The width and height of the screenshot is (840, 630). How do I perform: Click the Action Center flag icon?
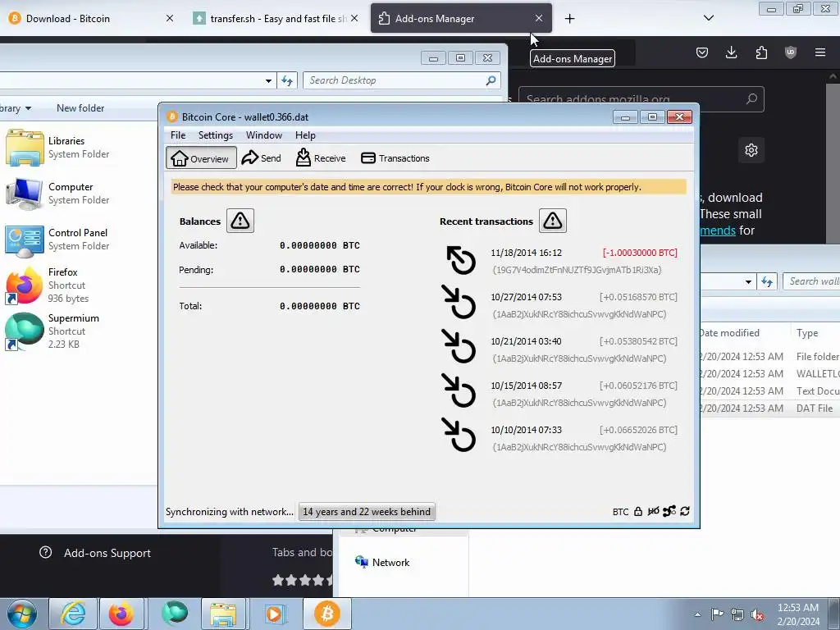tap(717, 614)
